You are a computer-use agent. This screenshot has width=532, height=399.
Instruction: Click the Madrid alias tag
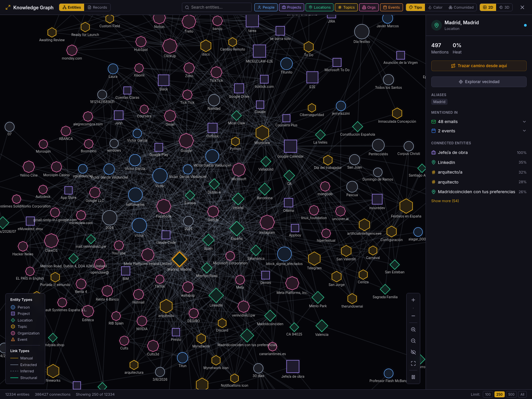coord(439,102)
